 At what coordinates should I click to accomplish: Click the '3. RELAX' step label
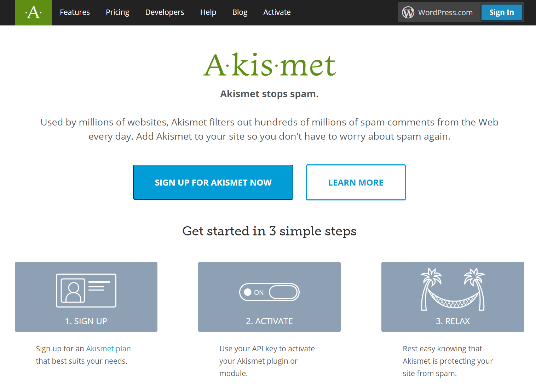point(453,321)
